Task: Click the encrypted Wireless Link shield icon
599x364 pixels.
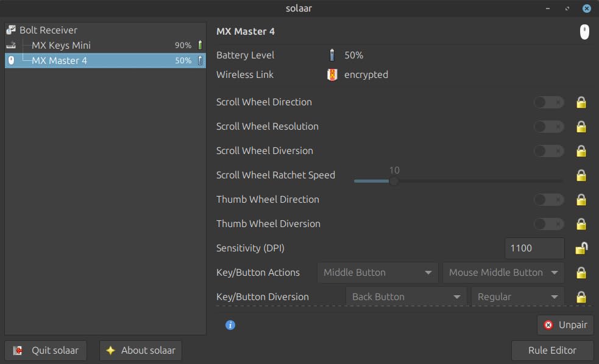Action: (x=332, y=75)
